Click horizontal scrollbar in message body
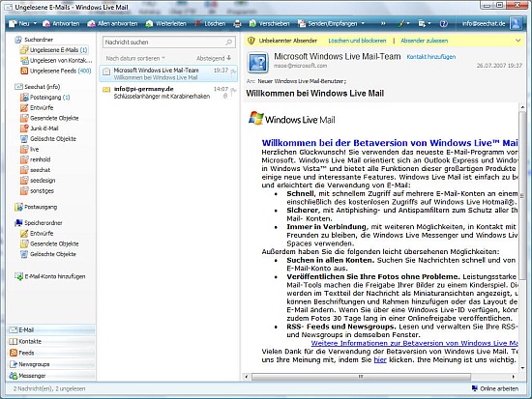 tap(361, 377)
